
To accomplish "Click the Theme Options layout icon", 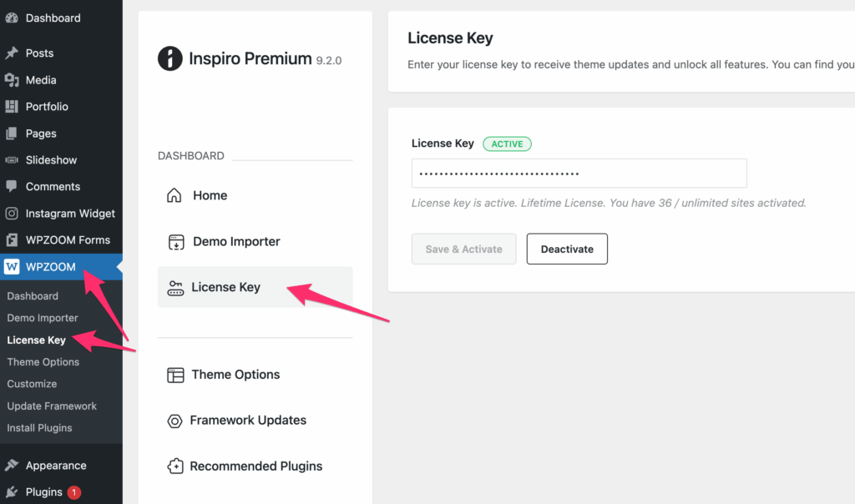I will point(175,375).
